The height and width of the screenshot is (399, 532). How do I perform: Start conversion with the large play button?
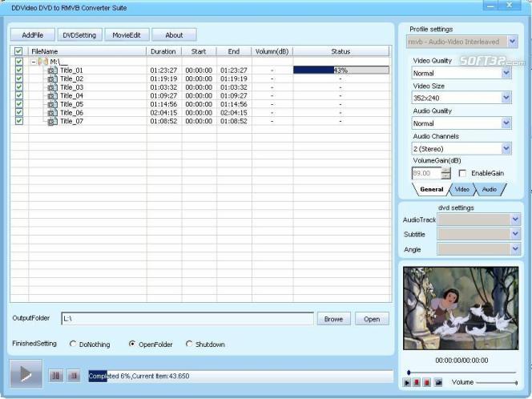click(26, 373)
